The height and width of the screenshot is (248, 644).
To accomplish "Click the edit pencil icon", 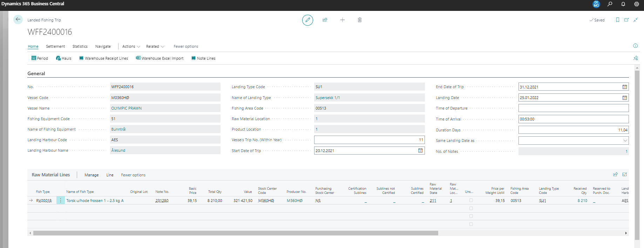I will (307, 20).
